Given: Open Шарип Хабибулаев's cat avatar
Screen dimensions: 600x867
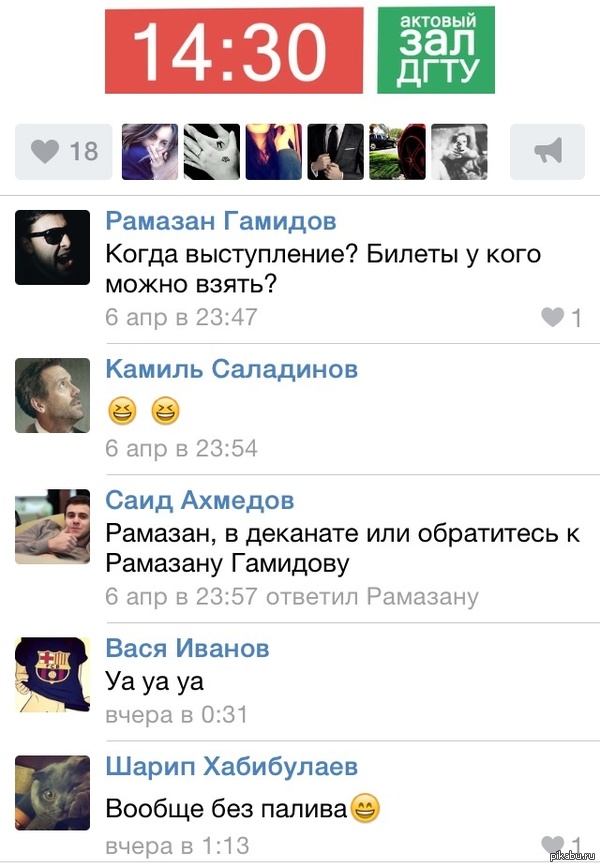Looking at the screenshot, I should pos(53,793).
